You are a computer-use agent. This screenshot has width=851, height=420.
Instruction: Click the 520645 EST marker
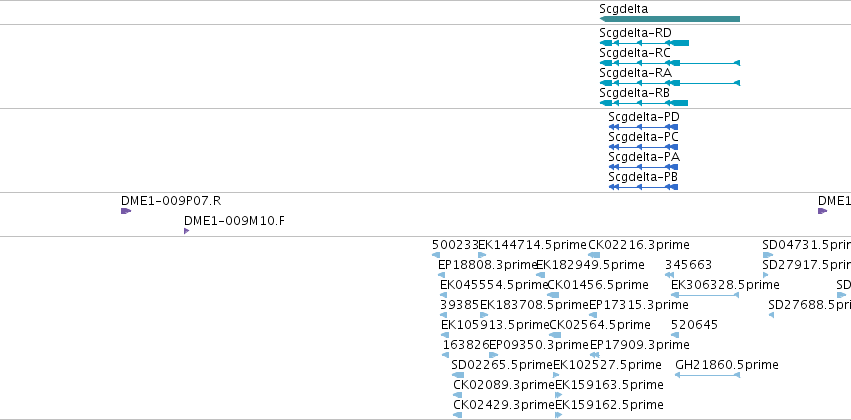click(675, 335)
